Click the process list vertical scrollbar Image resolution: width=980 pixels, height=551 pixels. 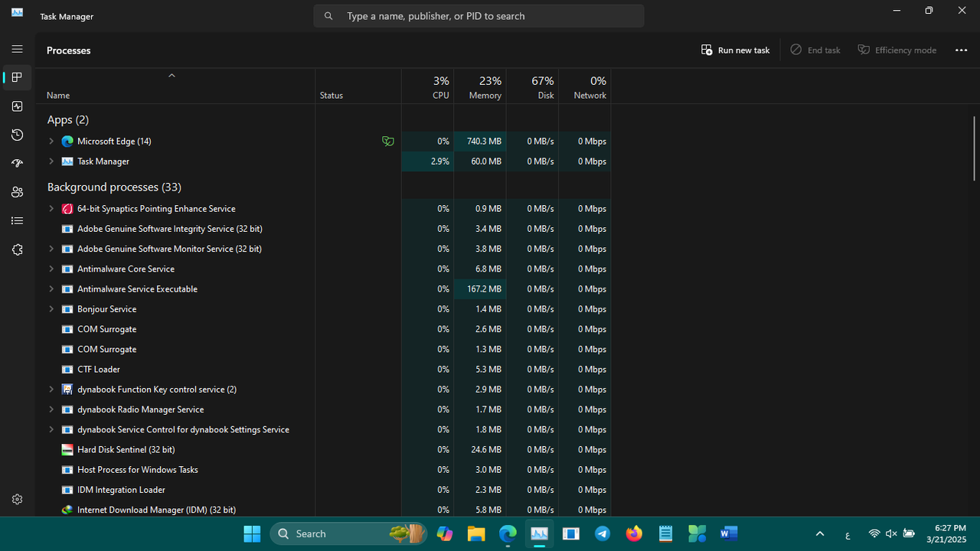(975, 148)
